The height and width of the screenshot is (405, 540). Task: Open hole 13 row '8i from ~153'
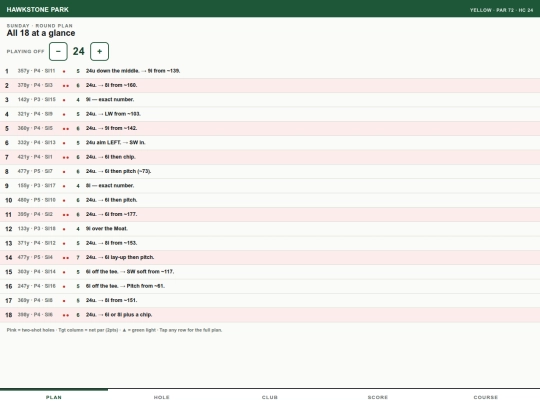coord(270,243)
